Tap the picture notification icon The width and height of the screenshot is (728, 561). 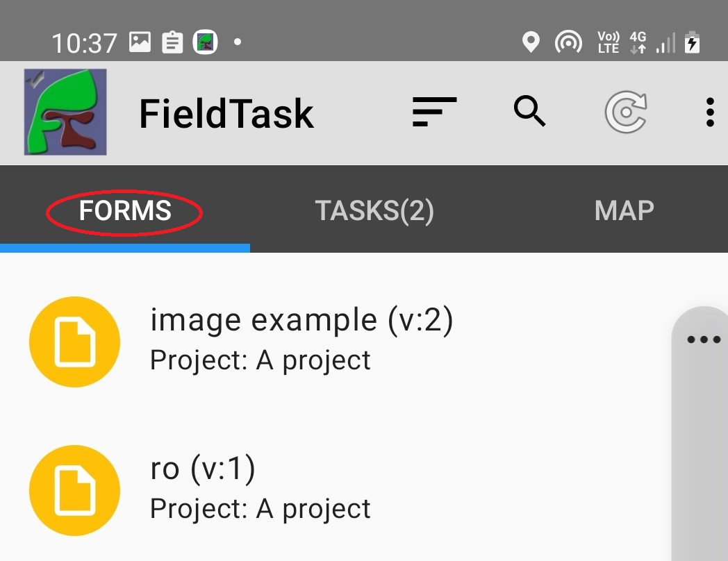click(140, 43)
